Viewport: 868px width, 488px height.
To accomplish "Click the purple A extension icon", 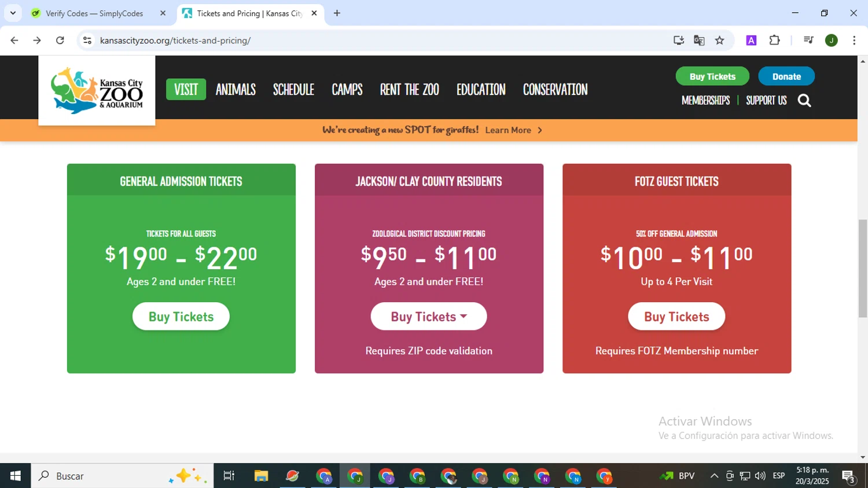I will point(751,41).
